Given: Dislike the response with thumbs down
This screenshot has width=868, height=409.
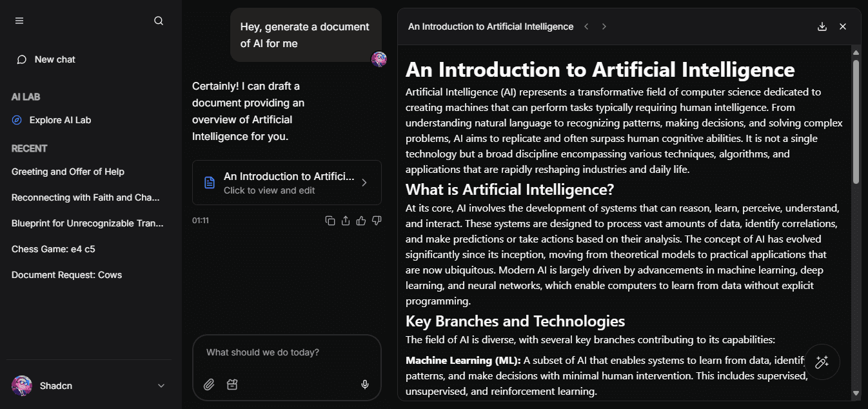Looking at the screenshot, I should tap(377, 221).
